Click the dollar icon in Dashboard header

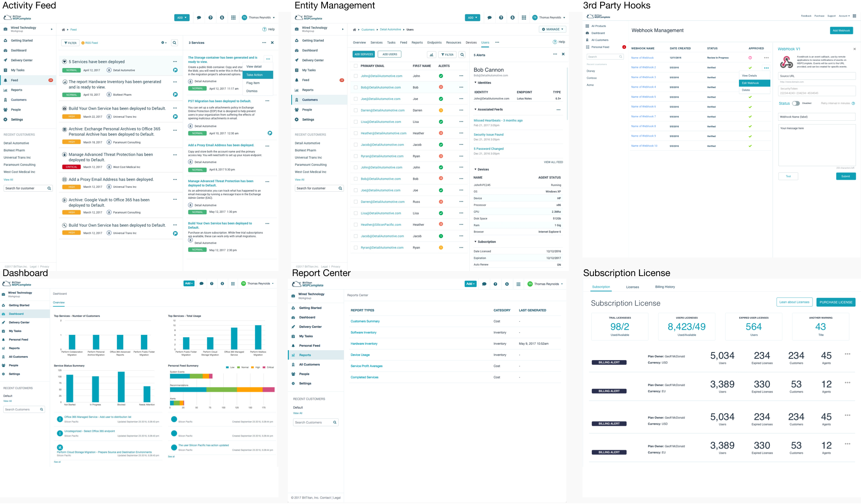pyautogui.click(x=222, y=284)
